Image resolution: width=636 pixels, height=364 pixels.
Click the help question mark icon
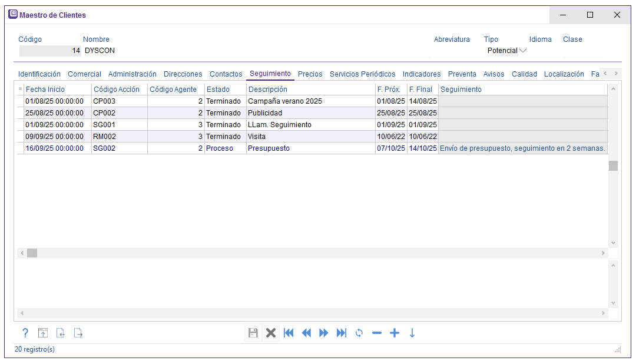tap(25, 333)
